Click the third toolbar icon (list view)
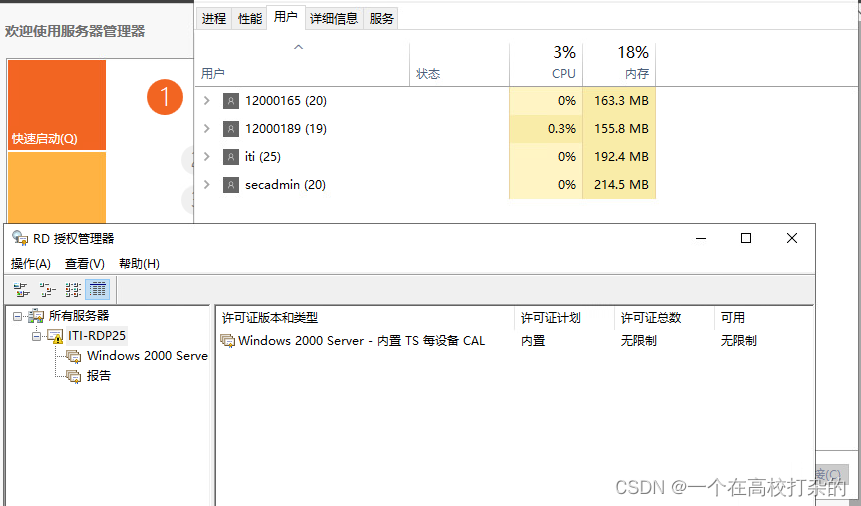Viewport: 861px width, 506px height. (x=73, y=290)
